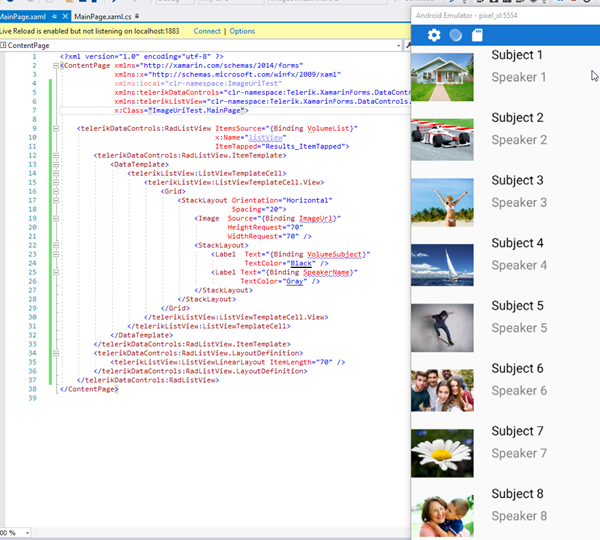Click the settings gear icon in emulator
Viewport: 600px width, 540px height.
pyautogui.click(x=434, y=35)
